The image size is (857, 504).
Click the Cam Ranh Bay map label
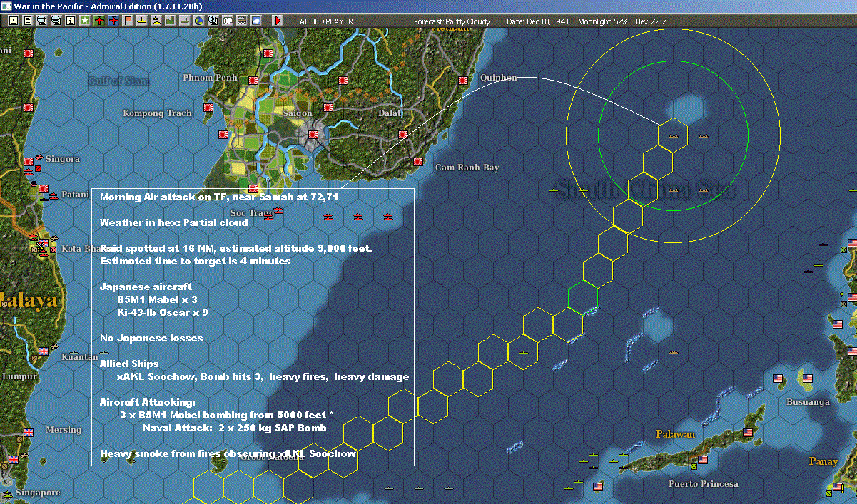point(467,168)
